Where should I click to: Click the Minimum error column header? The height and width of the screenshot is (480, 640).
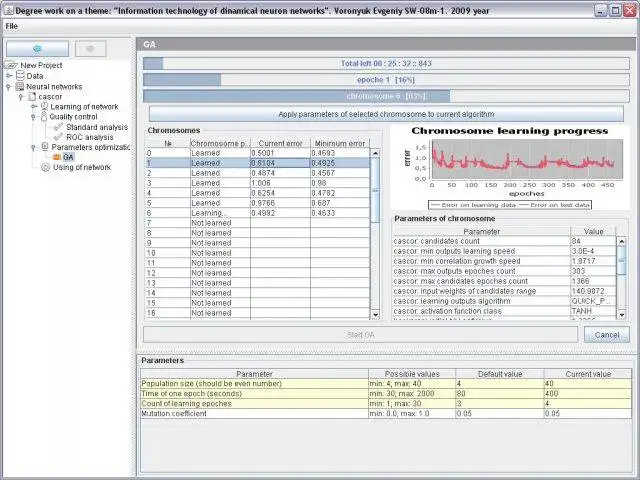pyautogui.click(x=340, y=143)
